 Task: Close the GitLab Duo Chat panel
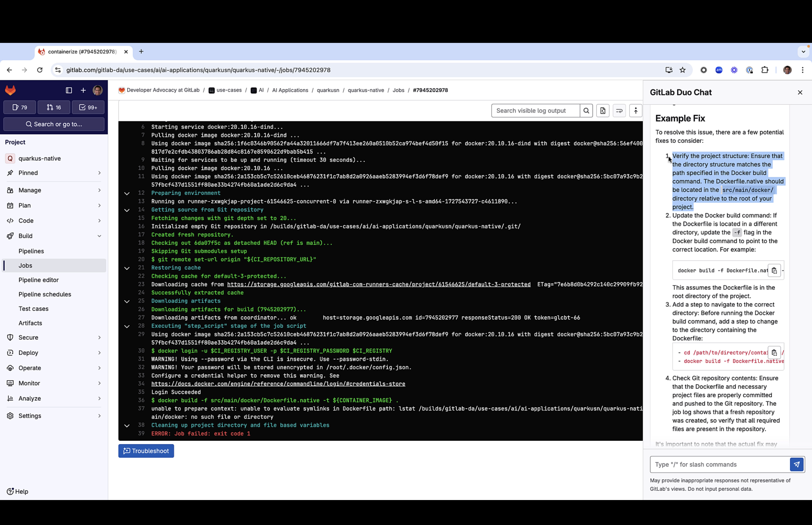[x=800, y=92]
